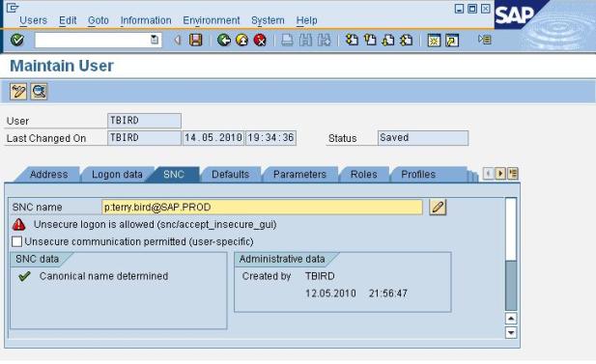
Task: Click the SNC name input field
Action: (263, 207)
